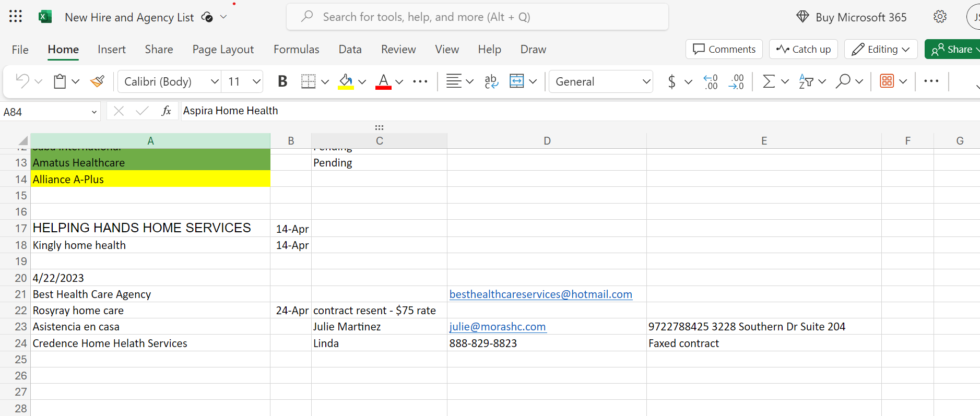This screenshot has height=416, width=980.
Task: Click the Borders grid icon
Action: [x=309, y=81]
